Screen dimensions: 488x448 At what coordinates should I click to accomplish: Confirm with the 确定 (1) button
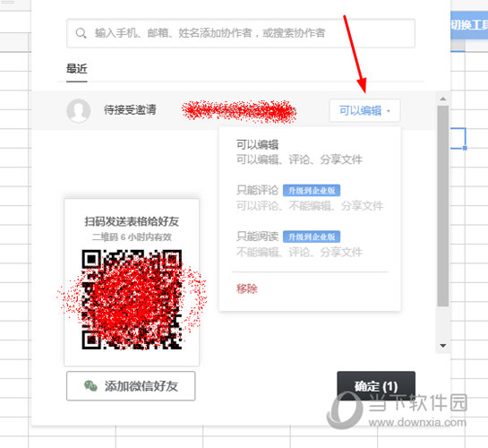pyautogui.click(x=376, y=386)
